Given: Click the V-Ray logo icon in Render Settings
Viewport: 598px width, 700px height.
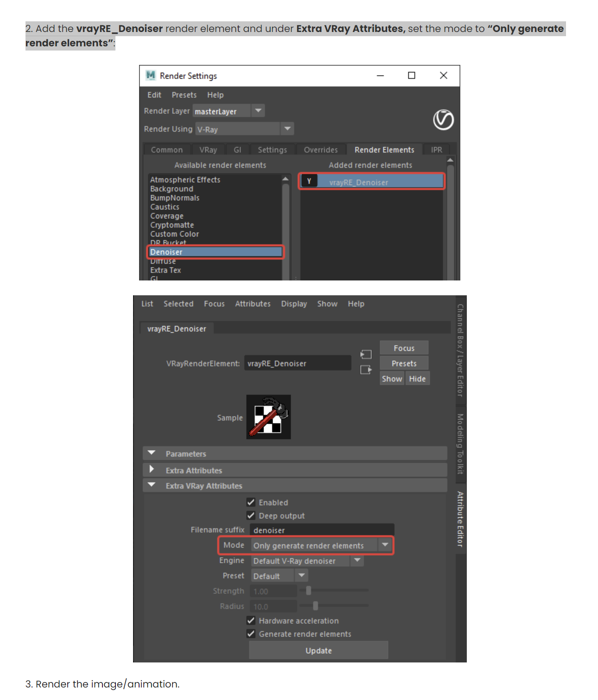Looking at the screenshot, I should (x=443, y=120).
